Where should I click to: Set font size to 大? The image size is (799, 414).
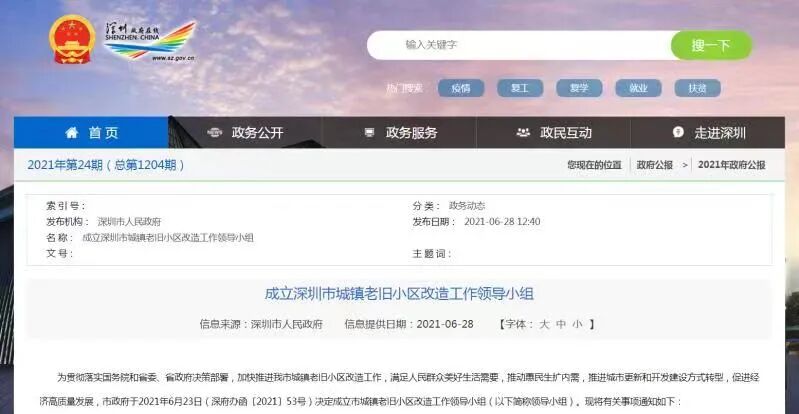tap(544, 324)
